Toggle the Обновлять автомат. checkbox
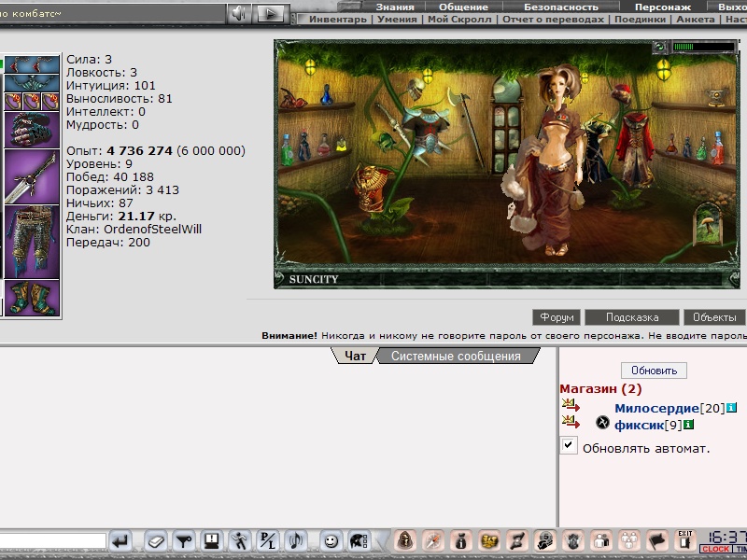Image resolution: width=747 pixels, height=560 pixels. [569, 445]
